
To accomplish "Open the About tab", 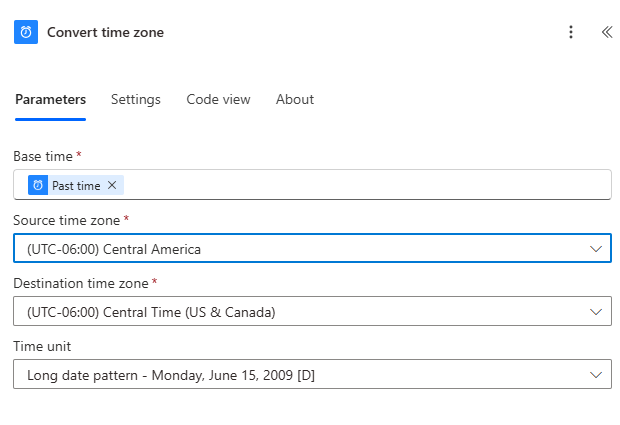I will click(295, 99).
